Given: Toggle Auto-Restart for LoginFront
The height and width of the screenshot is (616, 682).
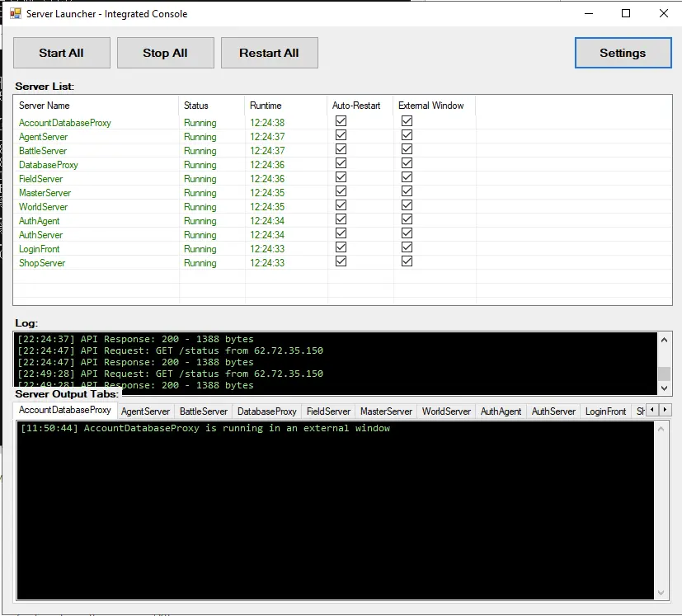Looking at the screenshot, I should pos(341,247).
